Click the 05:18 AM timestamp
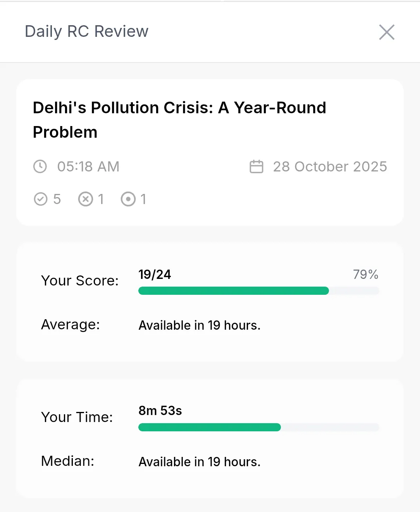Viewport: 420px width, 512px height. tap(88, 166)
